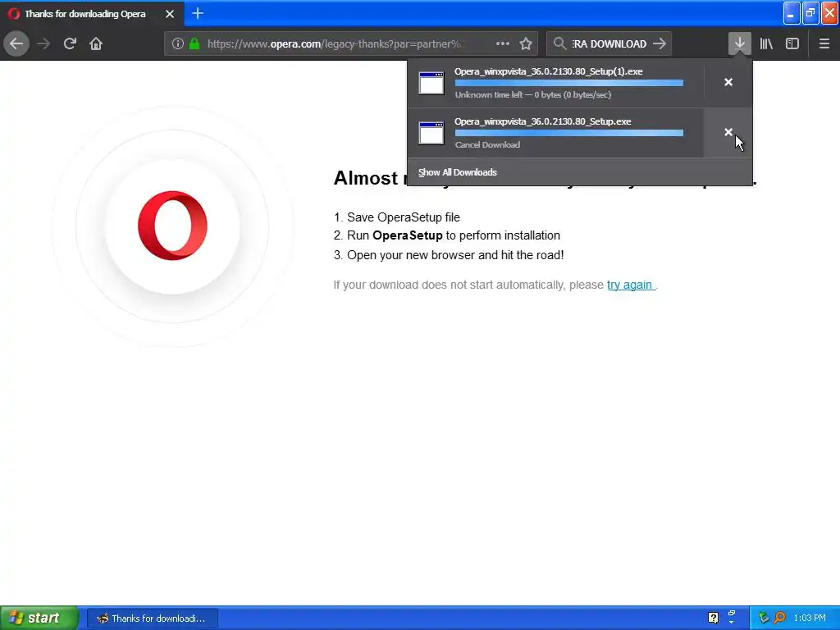This screenshot has height=630, width=840.
Task: Click the try again download link
Action: [629, 285]
